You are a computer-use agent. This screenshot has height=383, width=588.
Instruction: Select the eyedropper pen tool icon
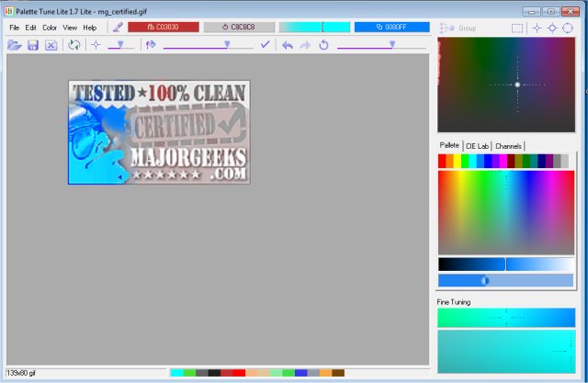[118, 27]
